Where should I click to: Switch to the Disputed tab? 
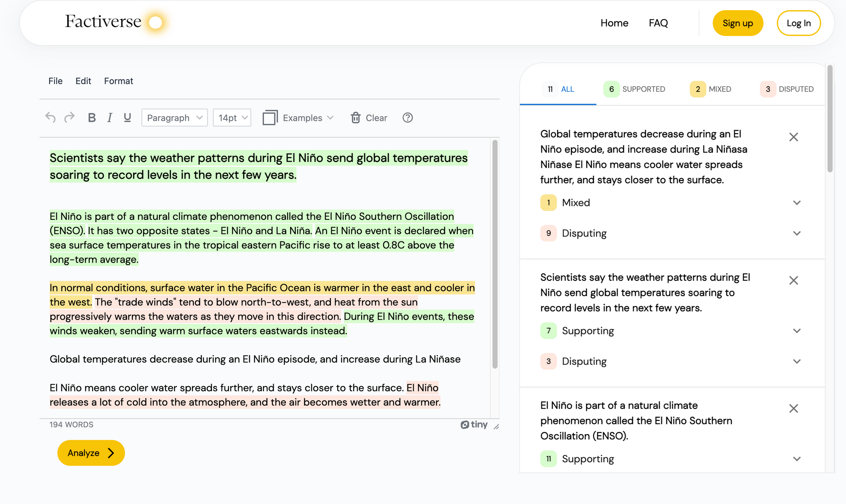[x=787, y=89]
